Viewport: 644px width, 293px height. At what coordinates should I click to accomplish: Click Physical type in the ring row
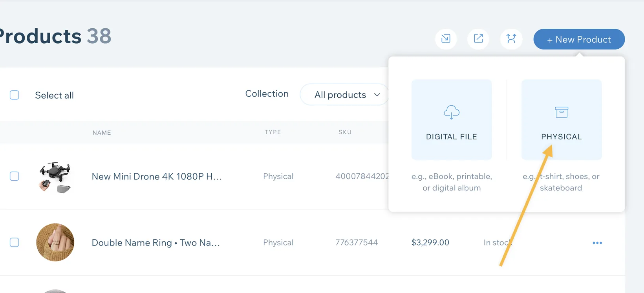(x=278, y=243)
